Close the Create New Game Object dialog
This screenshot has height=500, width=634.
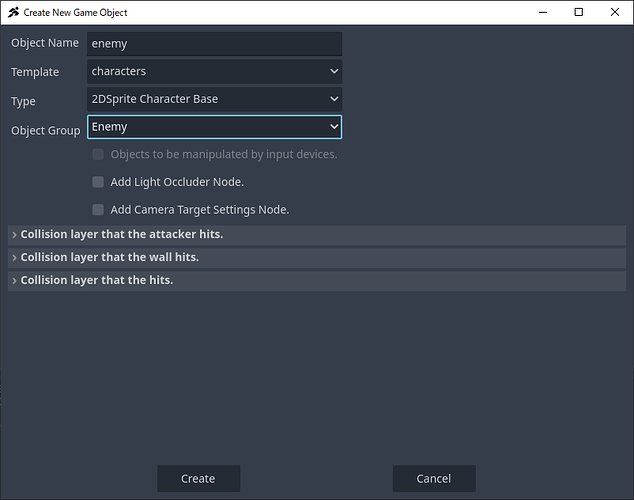tap(614, 12)
